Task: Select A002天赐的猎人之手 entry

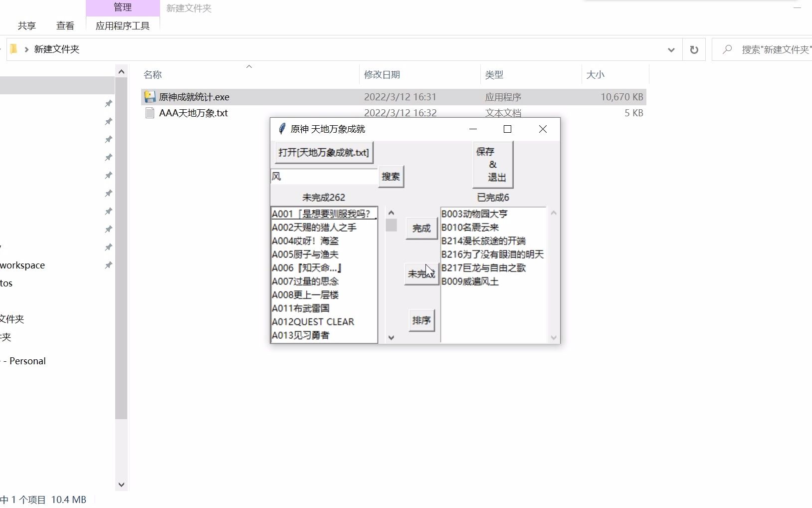Action: point(324,227)
